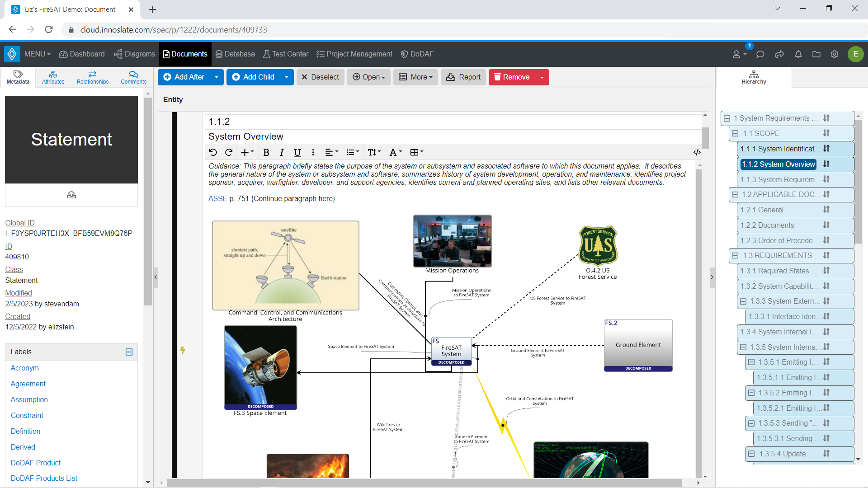Open the Add Child dropdown arrow
The width and height of the screenshot is (868, 488).
287,77
